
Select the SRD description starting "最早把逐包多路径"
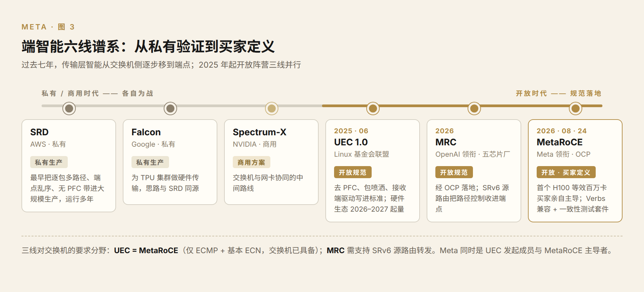click(67, 188)
